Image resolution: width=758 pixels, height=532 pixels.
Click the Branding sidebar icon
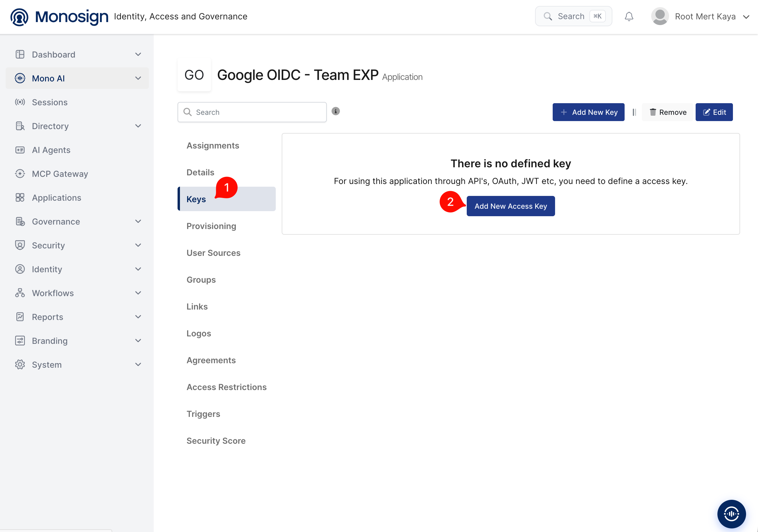(20, 341)
